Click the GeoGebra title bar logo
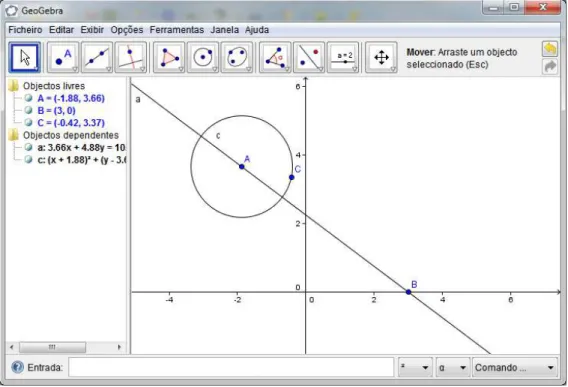The height and width of the screenshot is (387, 568). (x=12, y=11)
